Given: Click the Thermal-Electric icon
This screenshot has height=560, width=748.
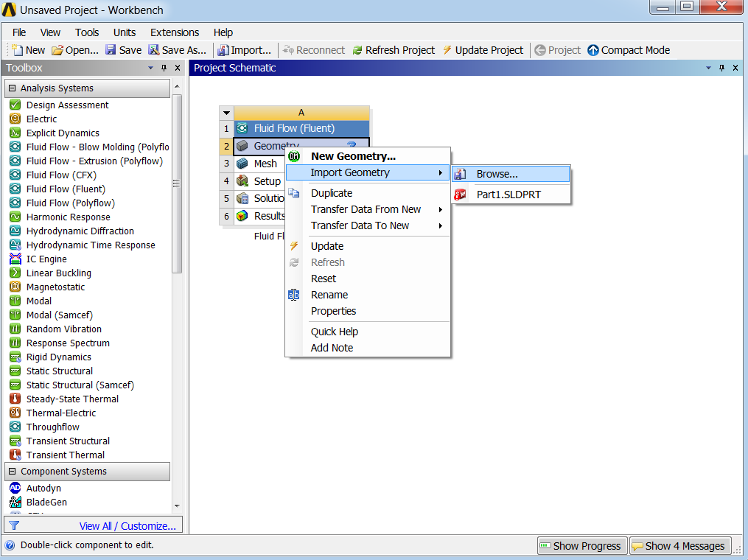Looking at the screenshot, I should (x=15, y=413).
